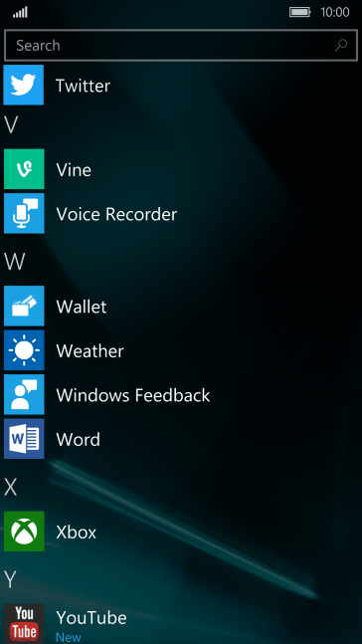This screenshot has width=362, height=644.
Task: Focus the Search input field
Action: pos(181,45)
